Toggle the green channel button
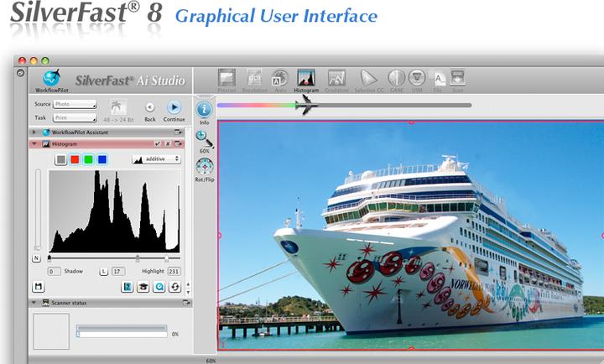The width and height of the screenshot is (604, 364). 89,159
